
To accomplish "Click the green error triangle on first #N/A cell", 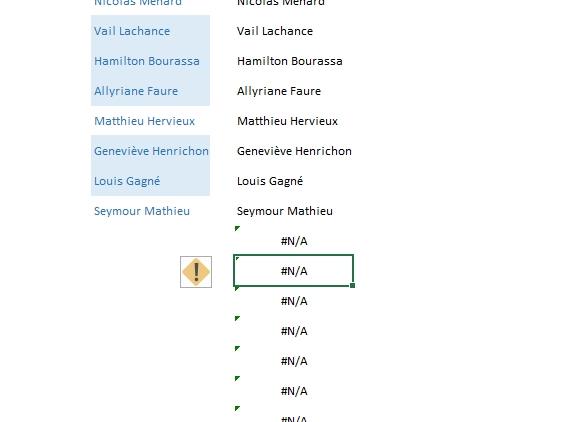I will tap(237, 228).
